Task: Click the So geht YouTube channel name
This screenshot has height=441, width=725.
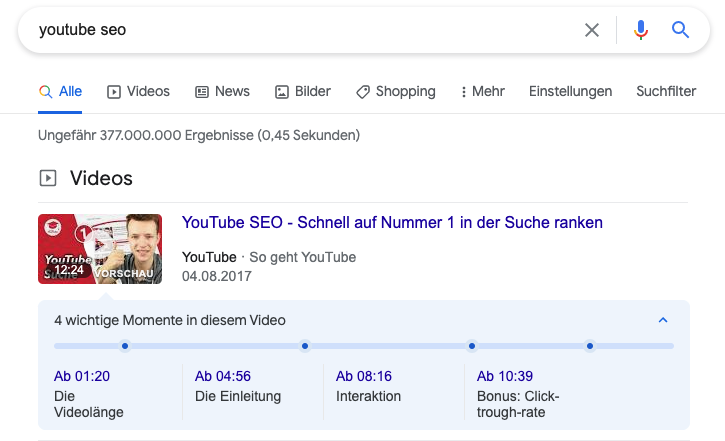Action: [x=303, y=257]
